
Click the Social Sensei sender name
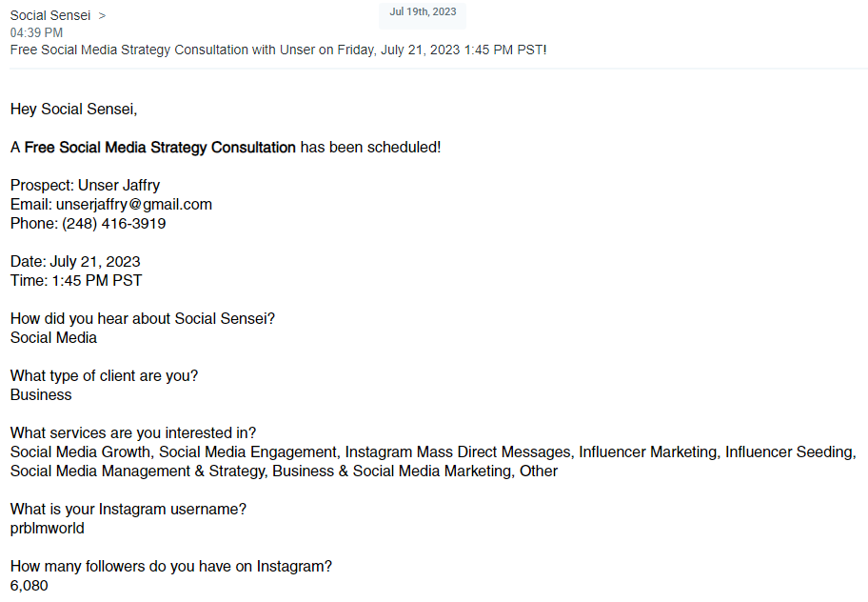coord(49,15)
